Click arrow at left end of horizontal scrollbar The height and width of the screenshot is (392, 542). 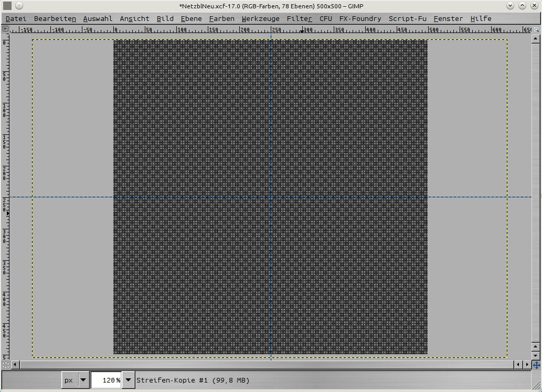(x=15, y=364)
